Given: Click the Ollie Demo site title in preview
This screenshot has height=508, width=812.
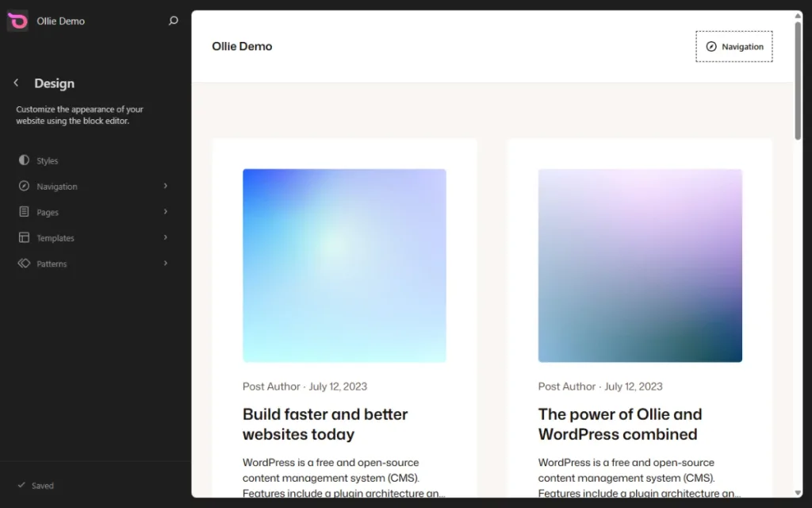Looking at the screenshot, I should point(242,46).
